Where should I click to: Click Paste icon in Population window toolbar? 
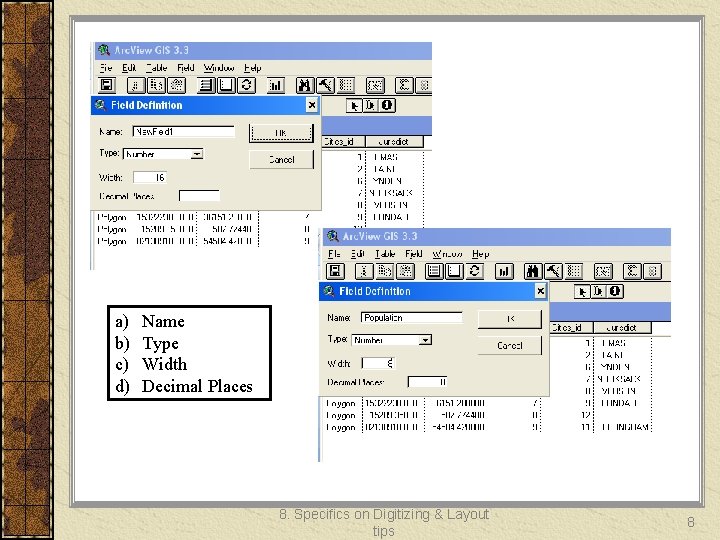click(405, 271)
